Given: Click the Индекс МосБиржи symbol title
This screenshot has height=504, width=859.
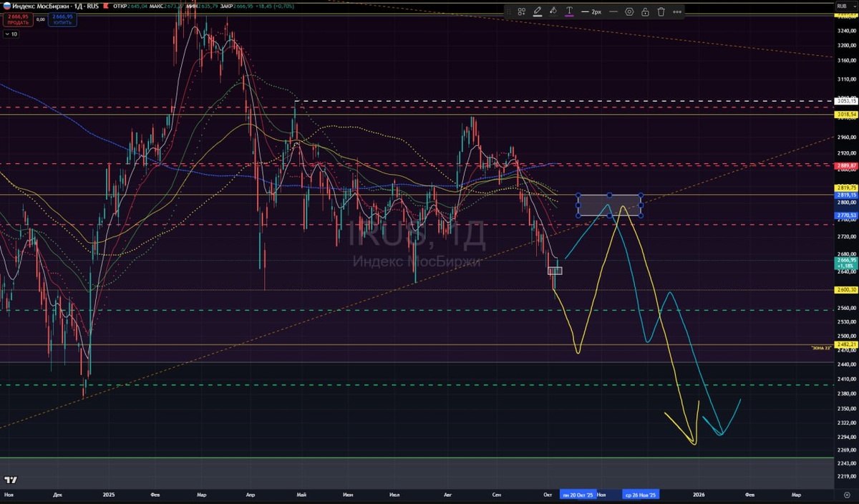Looking at the screenshot, I should [x=40, y=5].
